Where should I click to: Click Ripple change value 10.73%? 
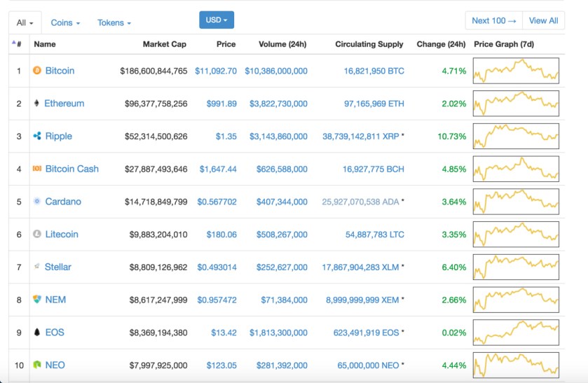point(451,137)
